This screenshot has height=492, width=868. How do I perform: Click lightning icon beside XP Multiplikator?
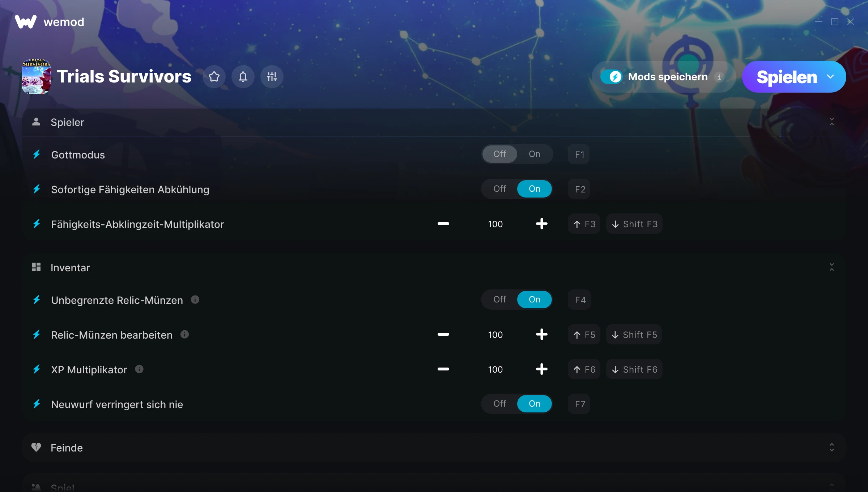tap(37, 369)
